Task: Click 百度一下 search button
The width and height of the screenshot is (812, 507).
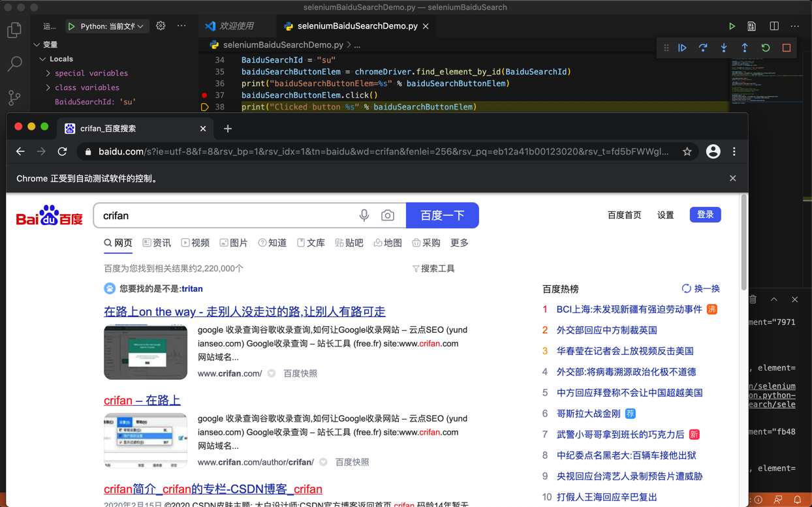Action: pyautogui.click(x=443, y=215)
